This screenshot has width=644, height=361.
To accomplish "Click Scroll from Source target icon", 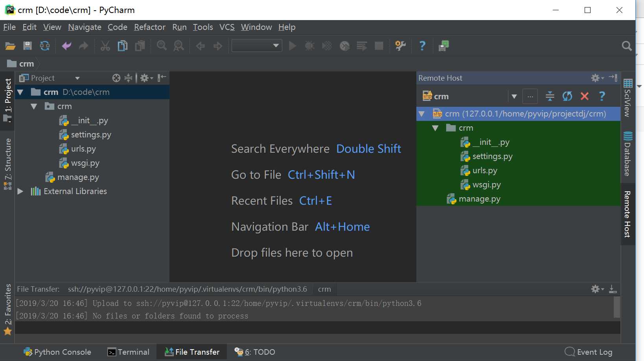I will pyautogui.click(x=116, y=78).
